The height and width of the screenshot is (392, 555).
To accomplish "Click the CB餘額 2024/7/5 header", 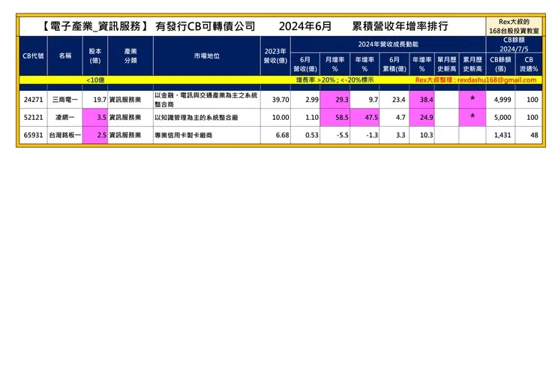I will pos(514,44).
